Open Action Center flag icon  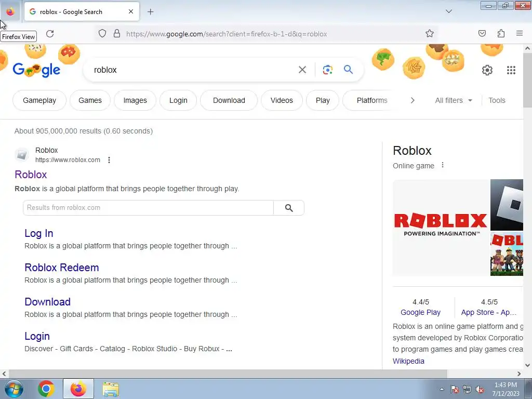coord(454,389)
